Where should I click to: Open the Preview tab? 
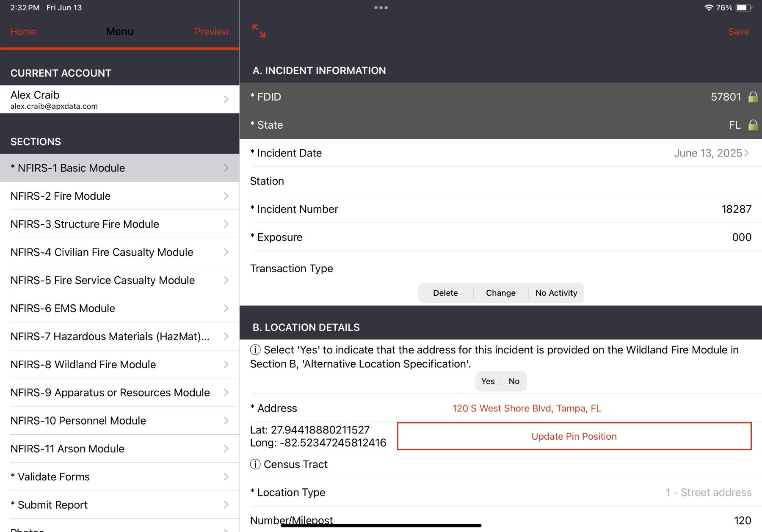point(212,31)
